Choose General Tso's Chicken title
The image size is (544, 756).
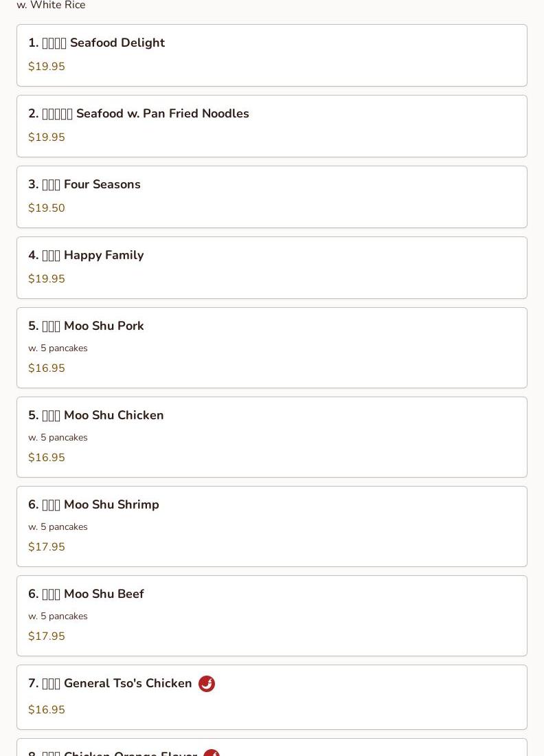pos(127,683)
